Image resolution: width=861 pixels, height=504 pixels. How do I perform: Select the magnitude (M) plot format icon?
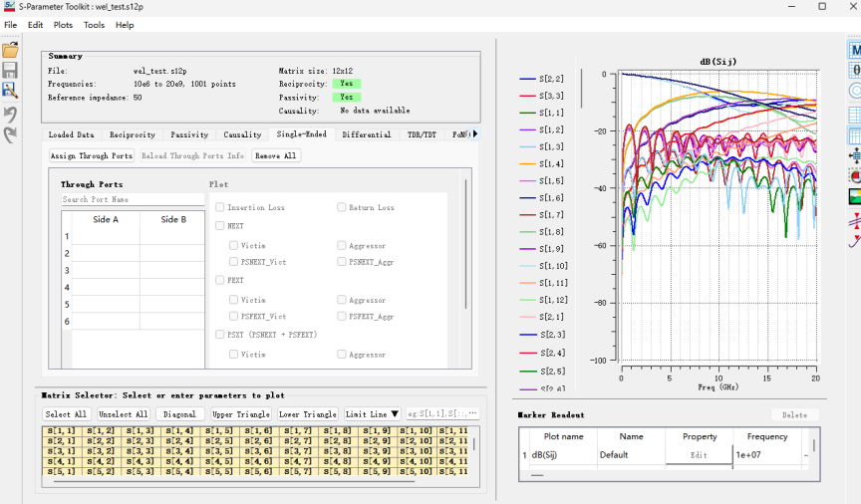point(855,51)
